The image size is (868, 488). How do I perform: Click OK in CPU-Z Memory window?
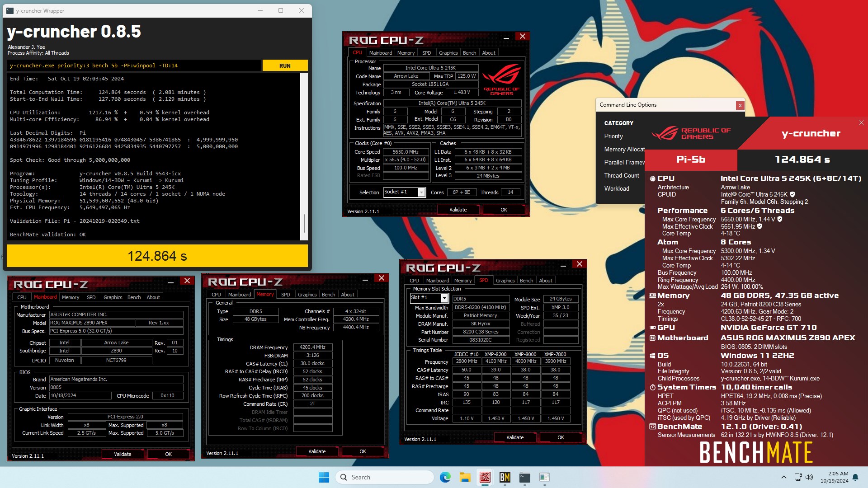click(x=363, y=451)
